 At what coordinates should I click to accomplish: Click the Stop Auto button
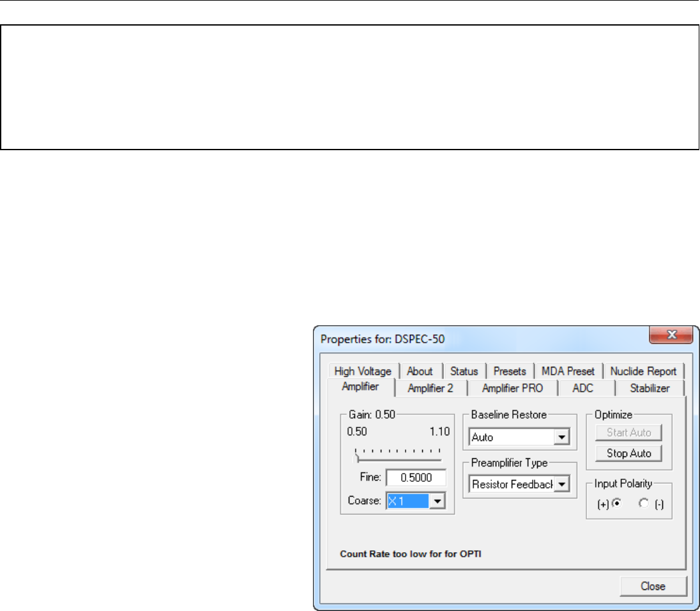pos(628,453)
